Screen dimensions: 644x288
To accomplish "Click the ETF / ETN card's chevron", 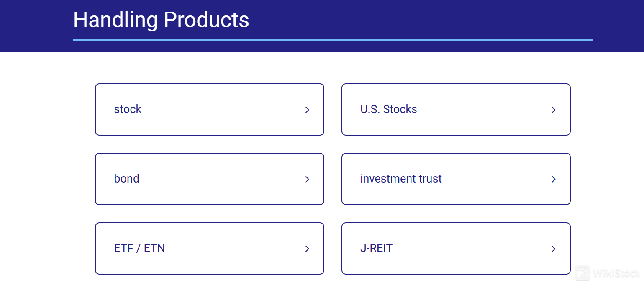I will click(x=307, y=249).
